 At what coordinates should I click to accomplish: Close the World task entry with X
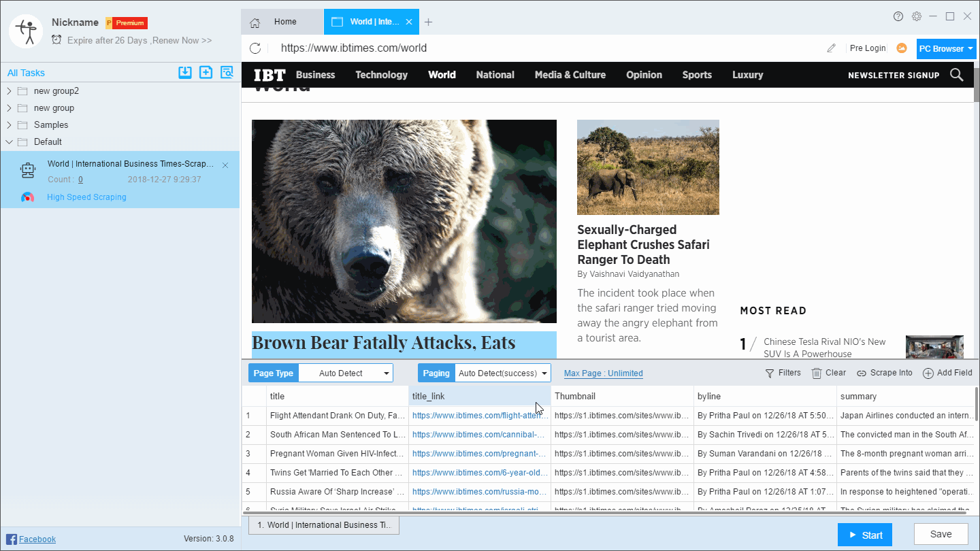[x=225, y=165]
